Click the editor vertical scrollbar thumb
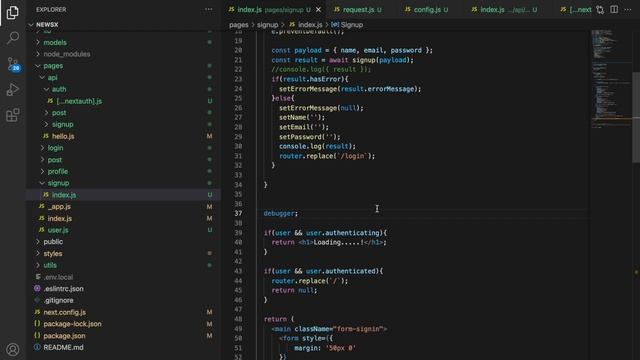 (636, 117)
